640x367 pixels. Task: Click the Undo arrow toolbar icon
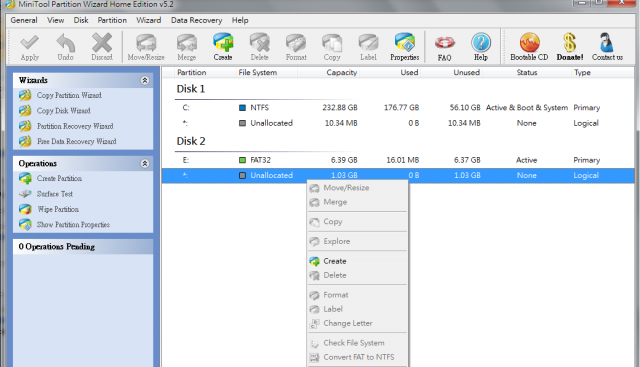65,47
